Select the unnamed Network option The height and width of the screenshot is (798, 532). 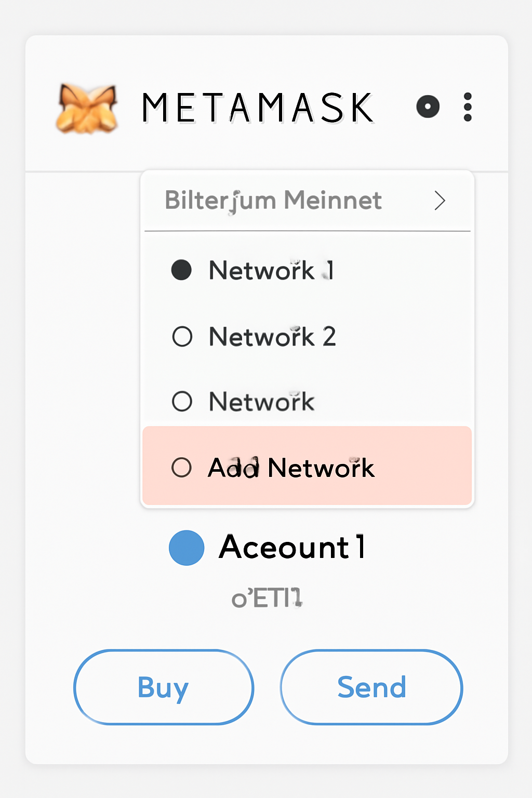[261, 401]
